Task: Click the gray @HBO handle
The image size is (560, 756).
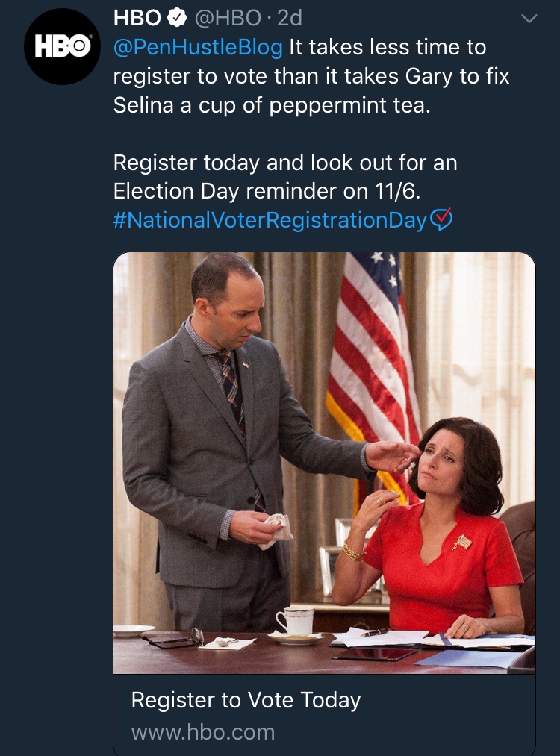Action: point(228,16)
